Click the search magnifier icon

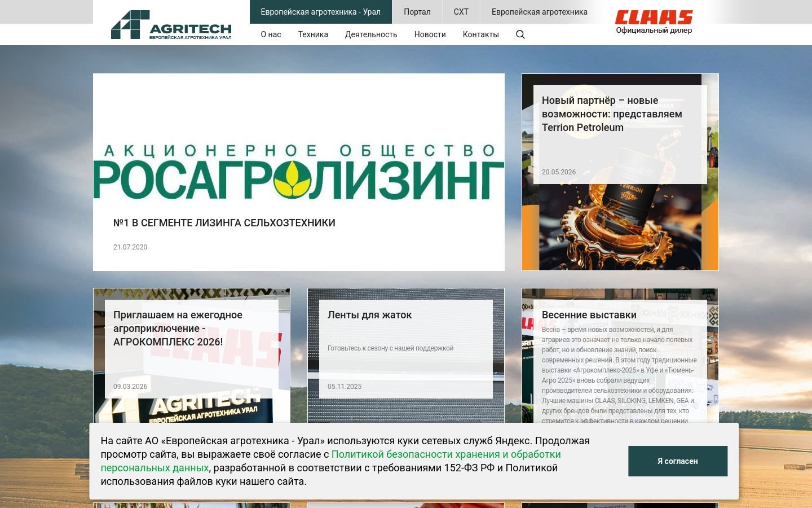520,34
